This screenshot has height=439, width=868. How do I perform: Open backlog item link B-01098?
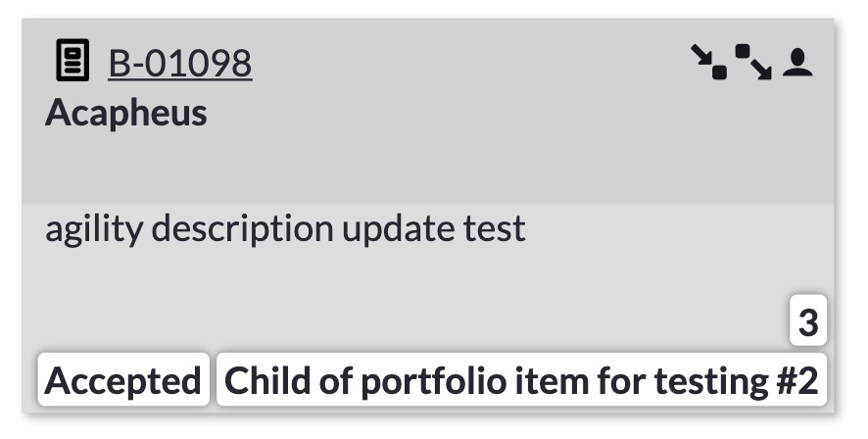180,63
